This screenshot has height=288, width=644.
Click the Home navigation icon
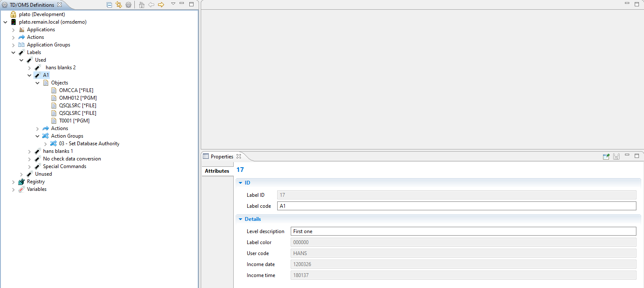coord(142,5)
